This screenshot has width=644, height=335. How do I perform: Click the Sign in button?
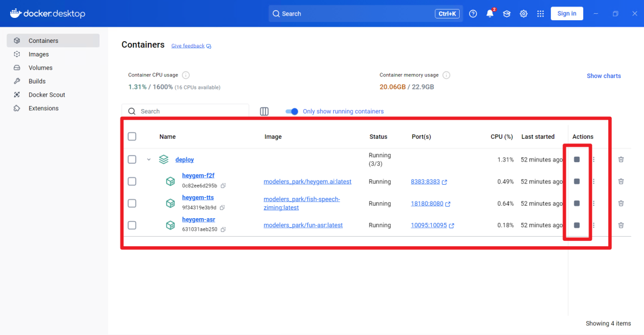pyautogui.click(x=567, y=14)
